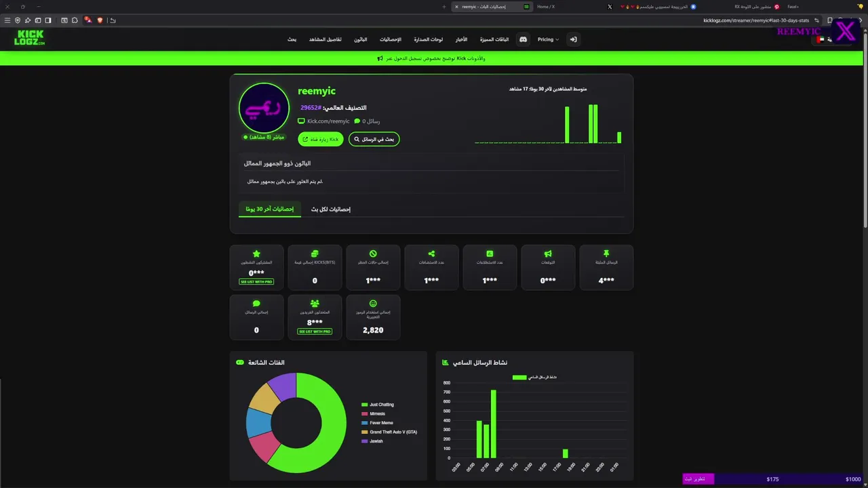
Task: Toggle Grand Theft Auto V legend entry
Action: pyautogui.click(x=389, y=432)
